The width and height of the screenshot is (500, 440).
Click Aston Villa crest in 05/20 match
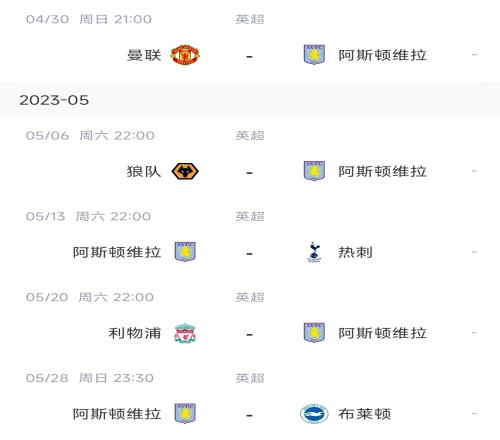(x=314, y=332)
